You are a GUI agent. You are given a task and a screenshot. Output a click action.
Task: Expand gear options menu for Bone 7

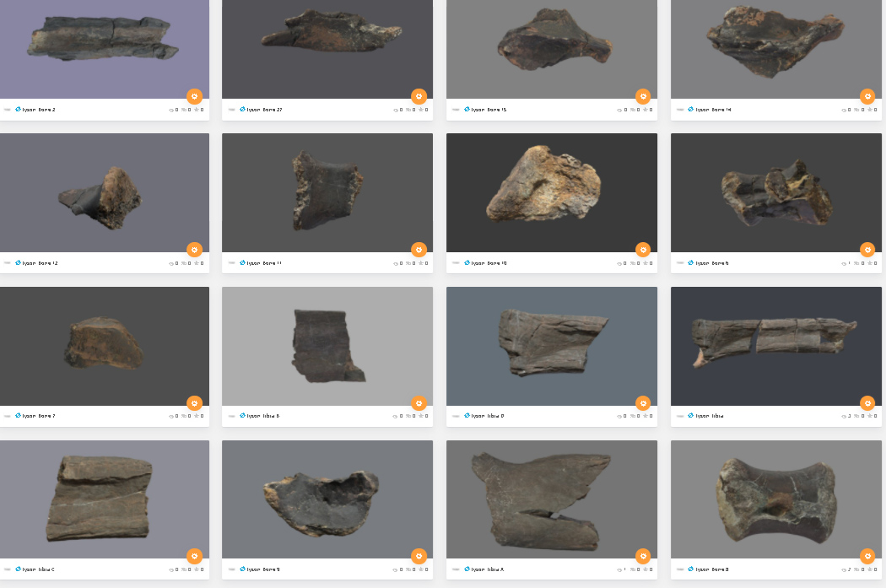[x=194, y=403]
